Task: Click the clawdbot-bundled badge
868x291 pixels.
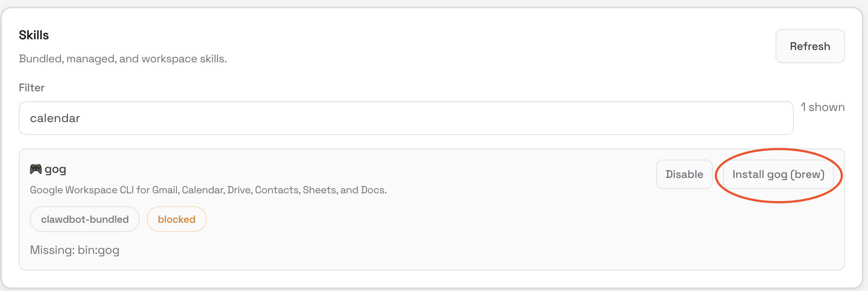Action: (84, 219)
